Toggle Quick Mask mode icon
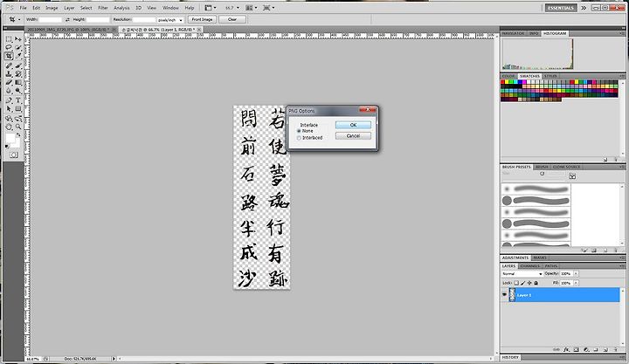 pos(14,155)
